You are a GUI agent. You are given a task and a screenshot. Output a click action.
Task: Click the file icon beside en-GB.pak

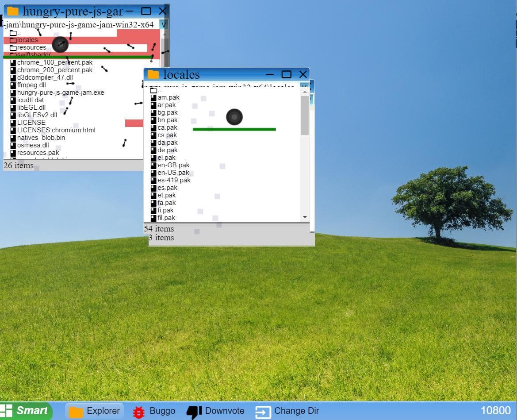click(153, 165)
